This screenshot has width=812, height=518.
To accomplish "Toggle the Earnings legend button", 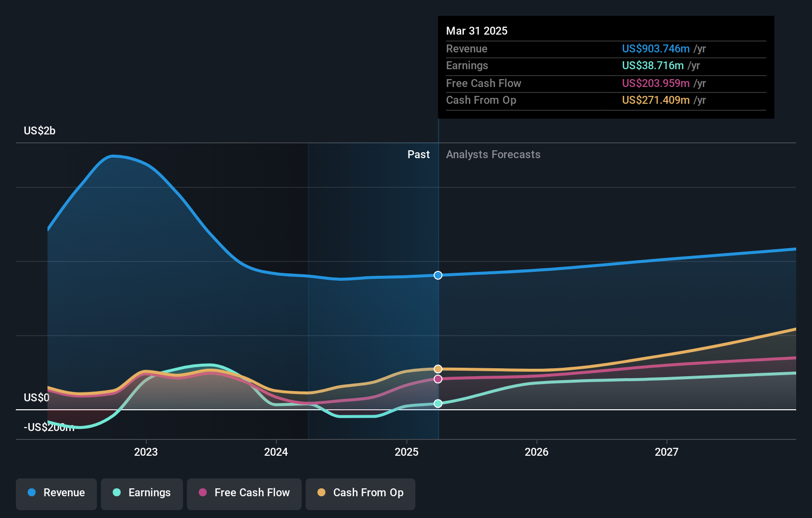I will (x=142, y=494).
